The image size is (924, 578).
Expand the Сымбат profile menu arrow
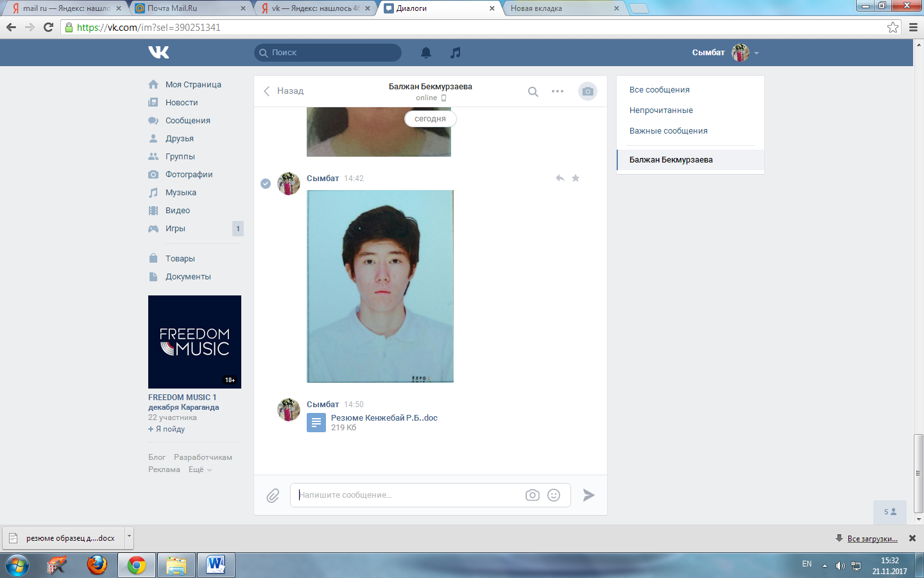pyautogui.click(x=757, y=53)
